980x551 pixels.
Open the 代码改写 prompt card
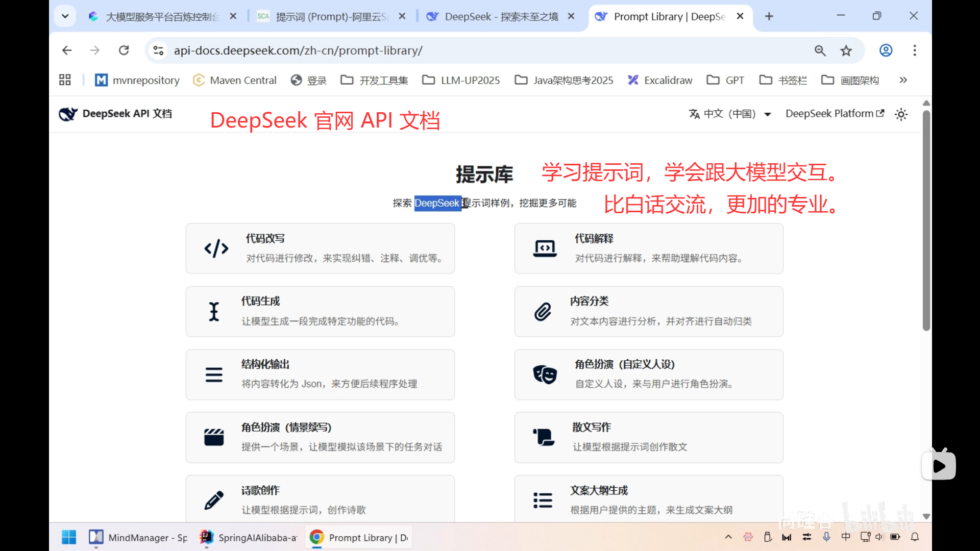pos(320,248)
